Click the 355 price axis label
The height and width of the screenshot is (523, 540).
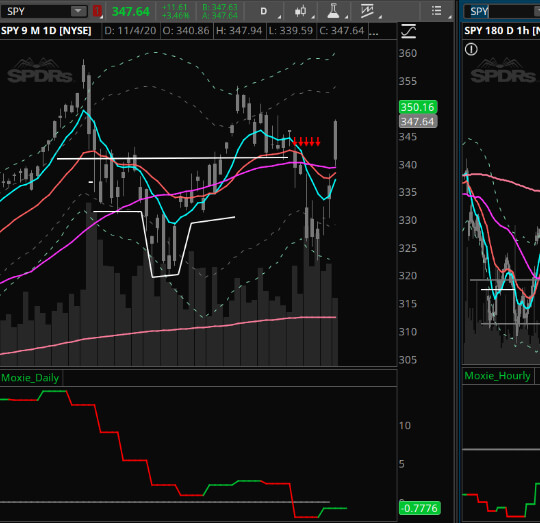coord(408,81)
